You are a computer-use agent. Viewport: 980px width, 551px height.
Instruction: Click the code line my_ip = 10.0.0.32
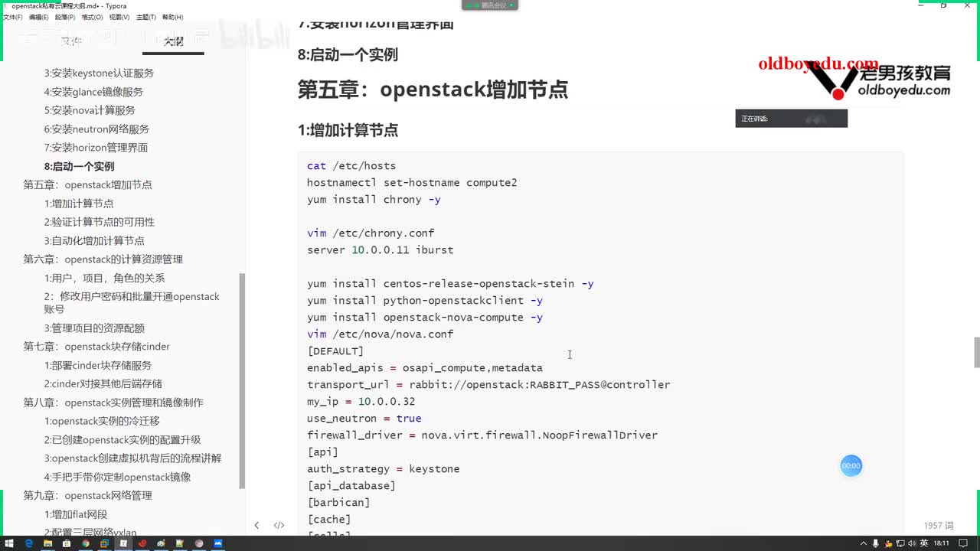click(x=361, y=402)
